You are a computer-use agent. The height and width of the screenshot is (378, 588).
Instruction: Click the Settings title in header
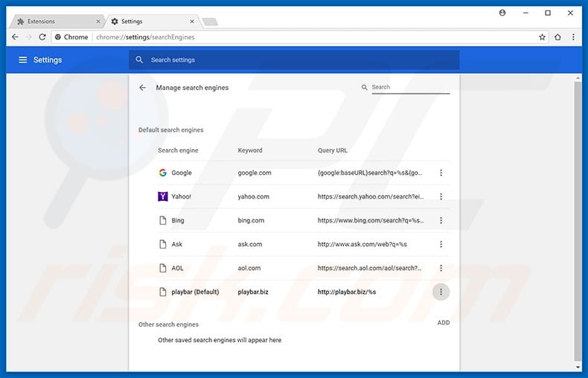pos(48,60)
